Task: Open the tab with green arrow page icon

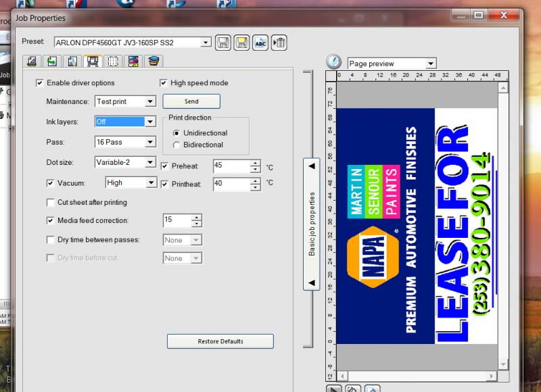Action: [52, 62]
